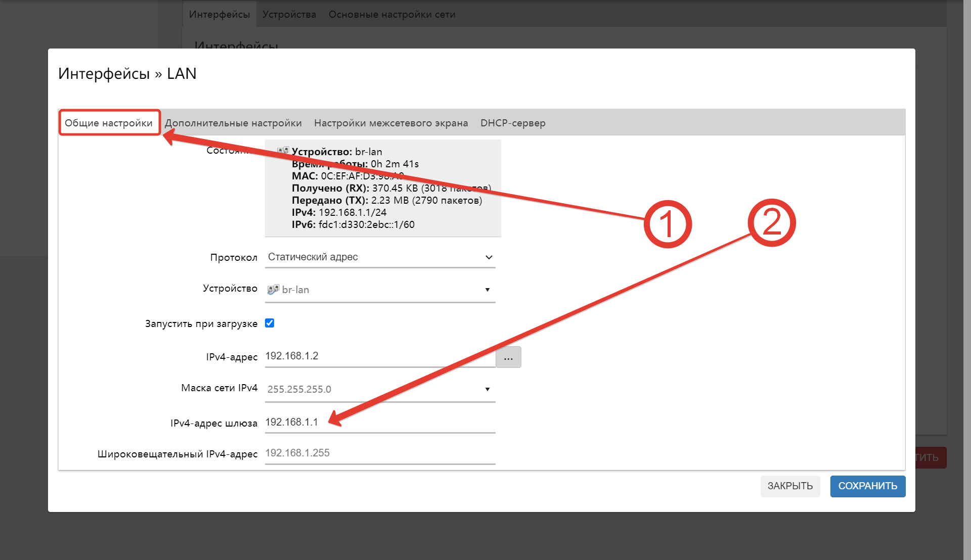
Task: Expand the Устройство br-lan dropdown arrow
Action: pyautogui.click(x=487, y=290)
